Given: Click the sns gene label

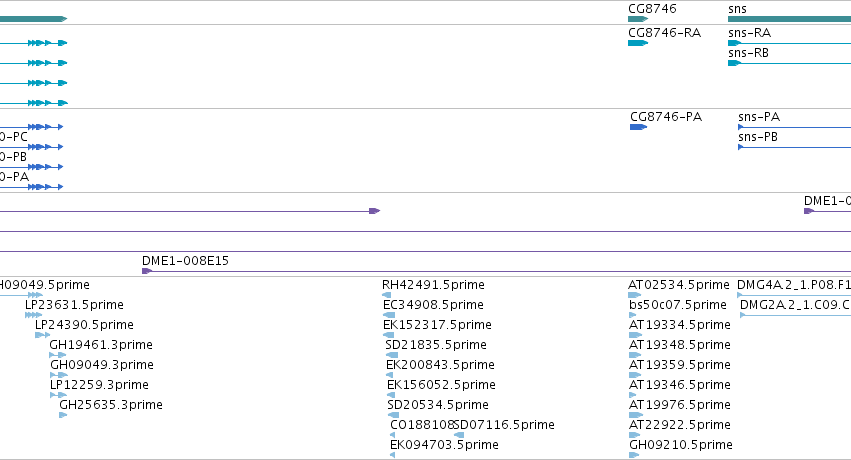Looking at the screenshot, I should pos(737,9).
